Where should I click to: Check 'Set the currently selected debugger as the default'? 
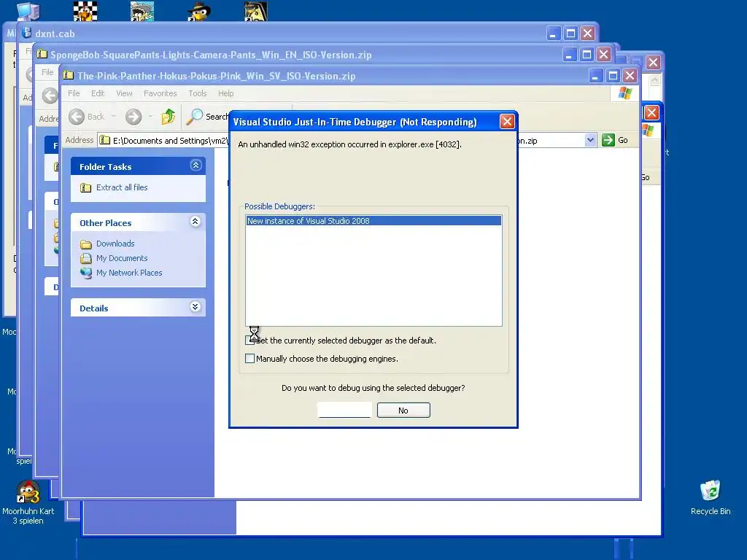249,340
